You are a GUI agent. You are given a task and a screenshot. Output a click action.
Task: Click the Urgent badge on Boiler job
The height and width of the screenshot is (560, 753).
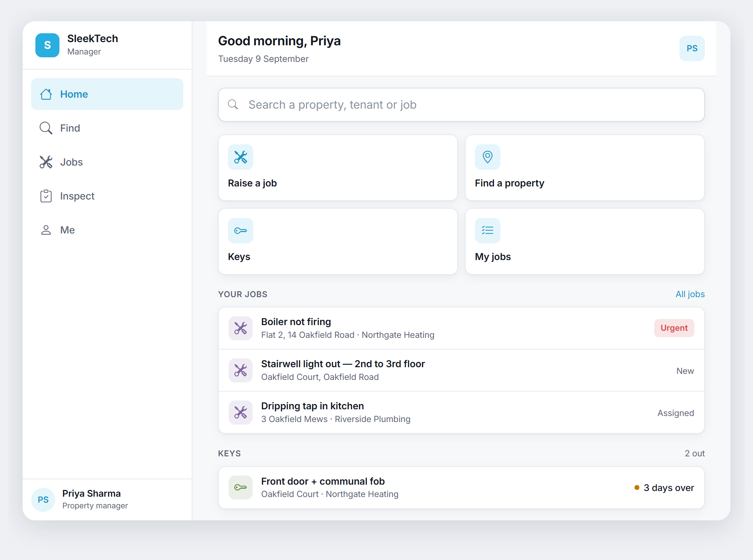[674, 328]
